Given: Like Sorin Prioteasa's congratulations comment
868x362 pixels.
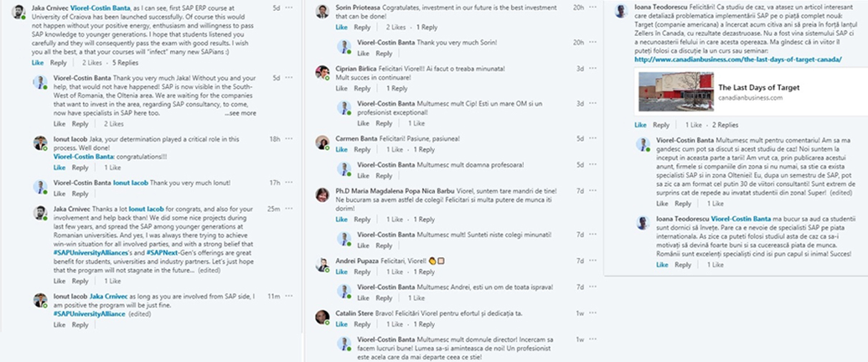Looking at the screenshot, I should [x=342, y=28].
